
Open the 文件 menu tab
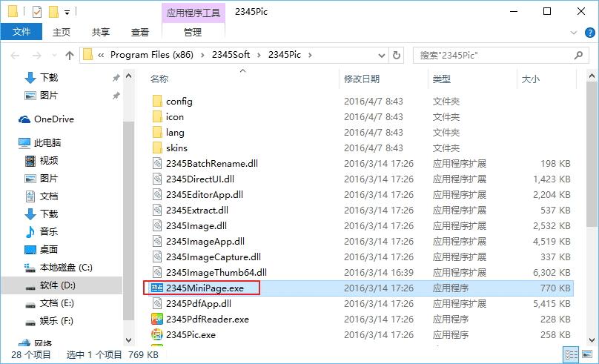(21, 32)
